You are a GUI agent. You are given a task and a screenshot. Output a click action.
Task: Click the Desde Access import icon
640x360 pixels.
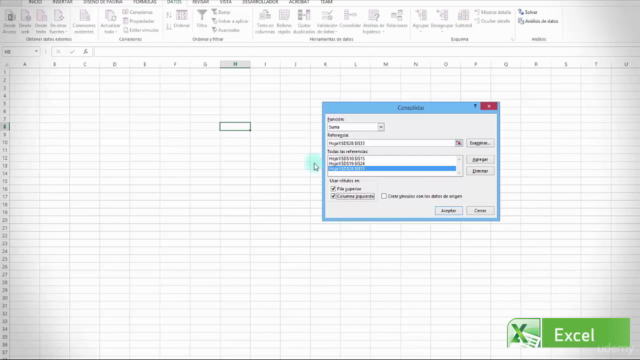coord(9,21)
